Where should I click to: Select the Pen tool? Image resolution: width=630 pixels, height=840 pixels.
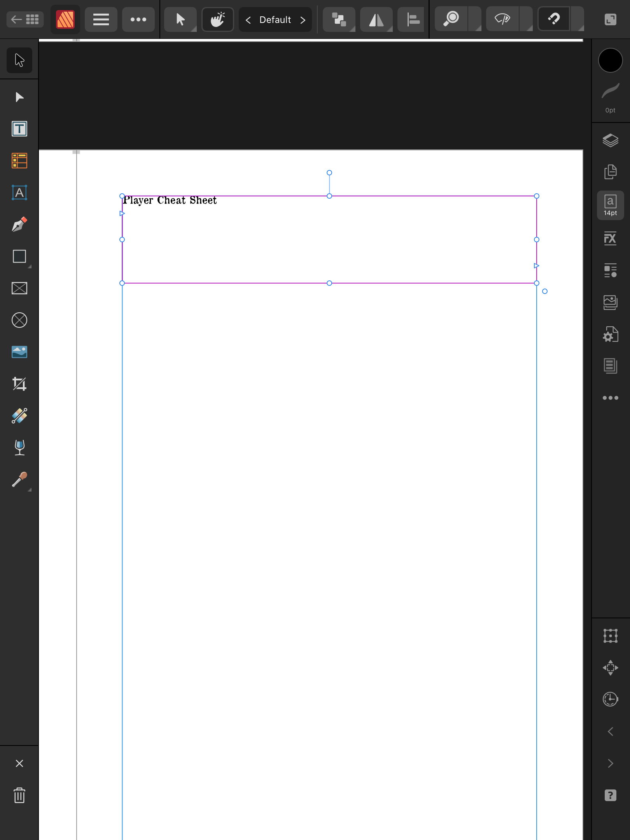pyautogui.click(x=19, y=224)
